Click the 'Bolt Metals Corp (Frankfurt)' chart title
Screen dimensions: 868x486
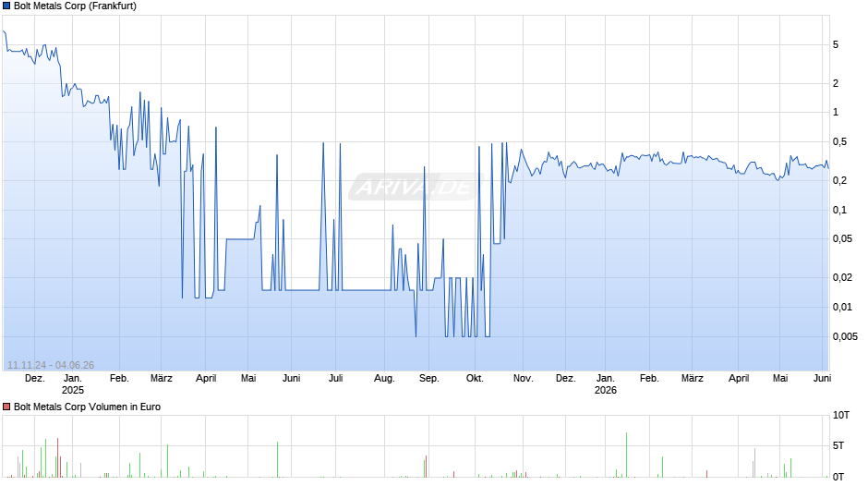coord(76,6)
